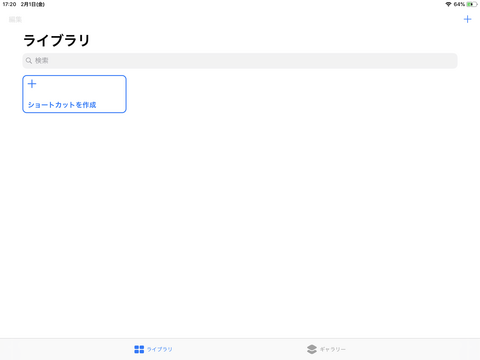Click the 64% battery percentage indicator
The image size is (480, 360).
coord(459,4)
